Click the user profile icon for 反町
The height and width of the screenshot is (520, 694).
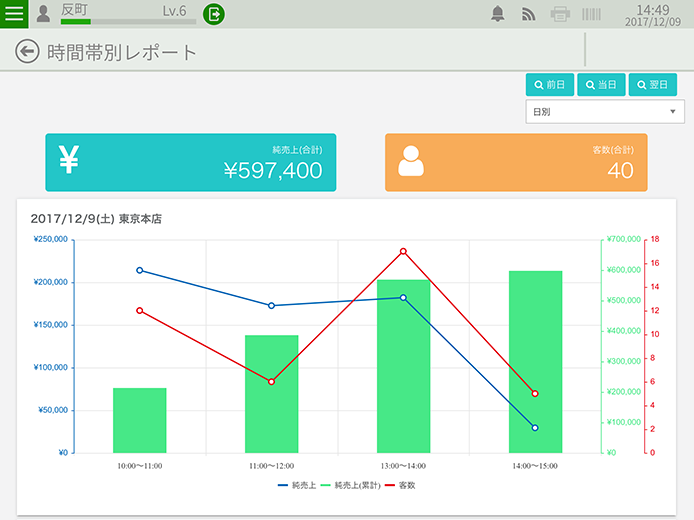[x=44, y=14]
